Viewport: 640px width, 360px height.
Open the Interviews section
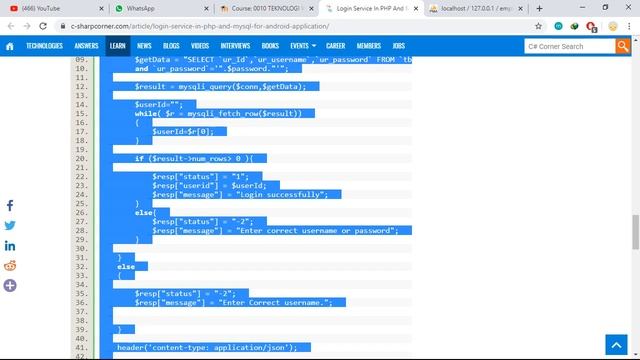[235, 46]
